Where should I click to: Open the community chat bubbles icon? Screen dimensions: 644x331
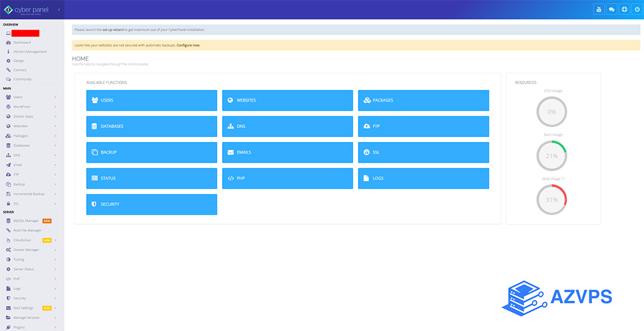point(611,9)
